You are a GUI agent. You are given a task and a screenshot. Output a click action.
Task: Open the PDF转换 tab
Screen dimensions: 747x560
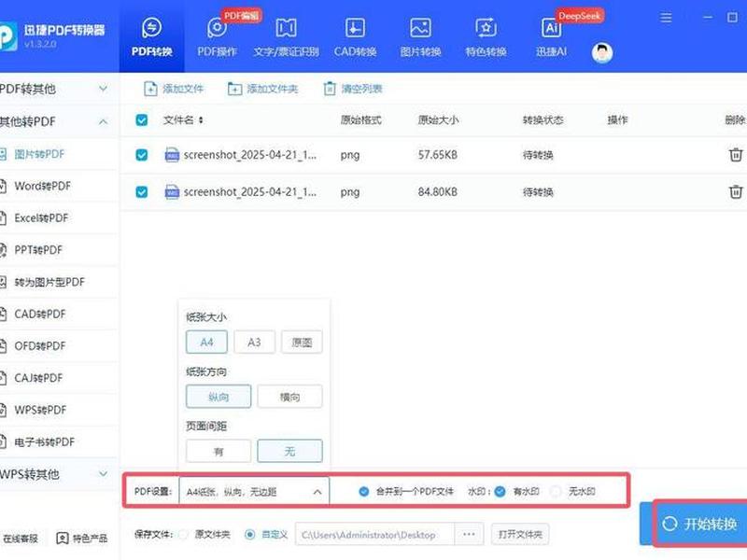[151, 37]
